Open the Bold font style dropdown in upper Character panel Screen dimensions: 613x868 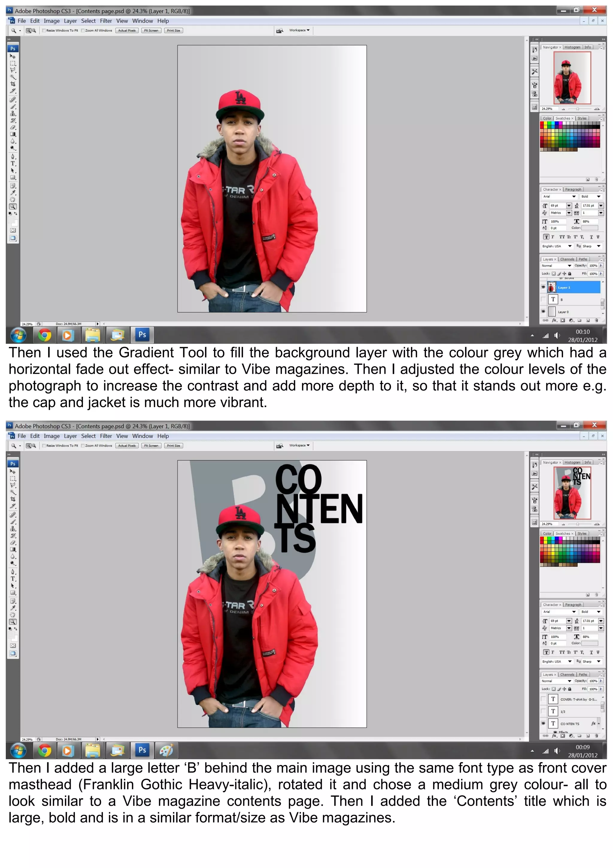click(591, 196)
